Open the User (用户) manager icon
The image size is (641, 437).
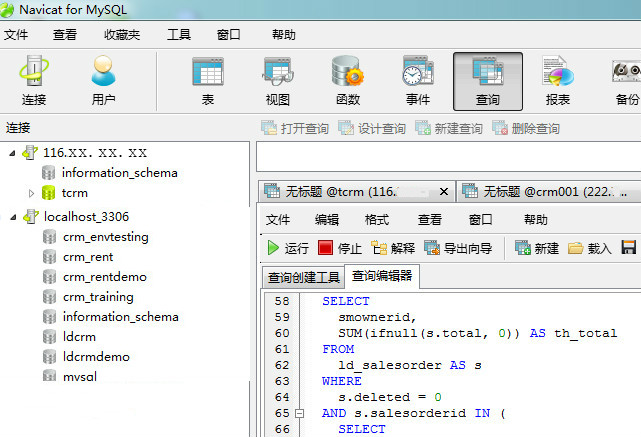103,81
